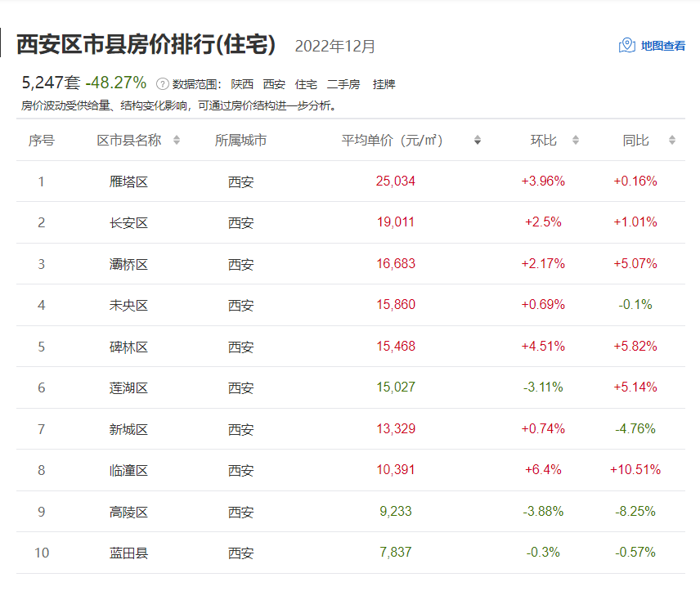Click -3.11% 环比 value

[543, 387]
